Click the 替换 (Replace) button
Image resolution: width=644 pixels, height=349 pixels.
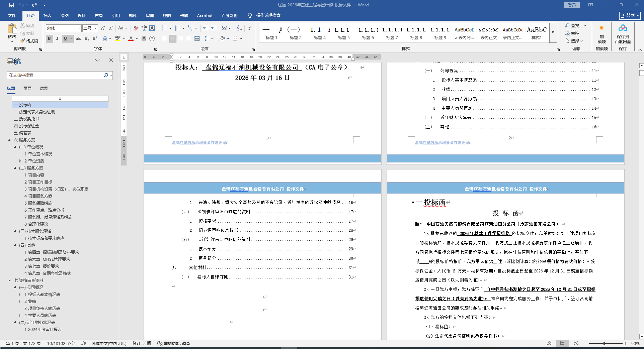(572, 33)
